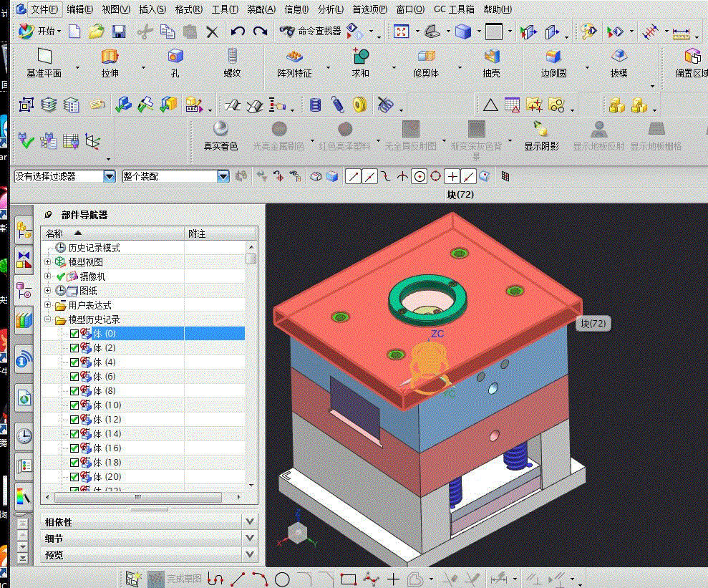This screenshot has height=588, width=708.
Task: Select the 体 (20) tree row
Action: 142,477
